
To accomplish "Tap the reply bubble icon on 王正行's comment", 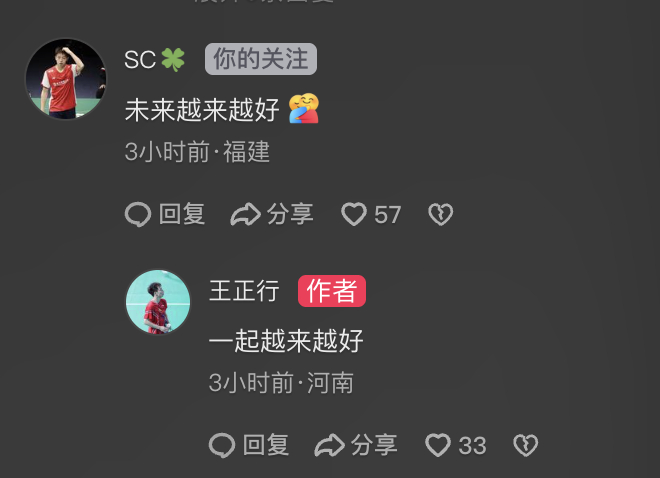I will (222, 445).
